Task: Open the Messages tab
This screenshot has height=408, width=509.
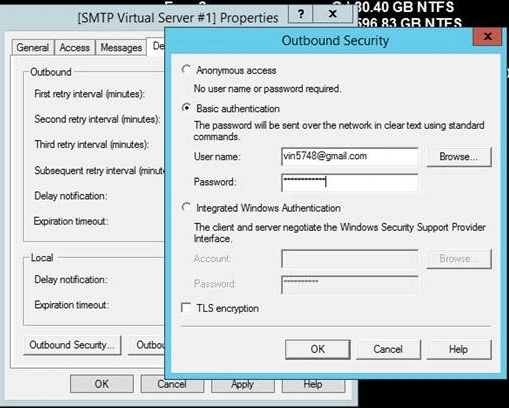Action: 121,48
